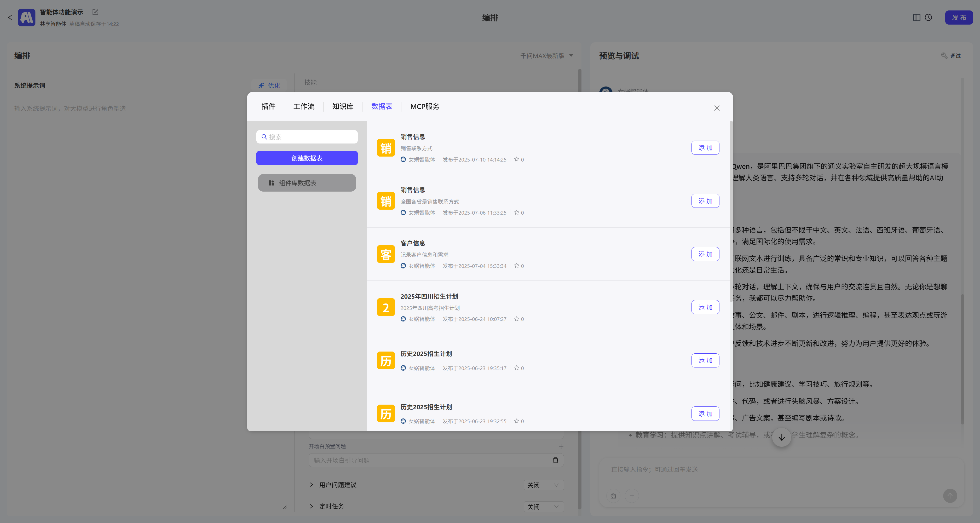Open the layout panel toggle icon
Screen dimensions: 980x523
coord(916,18)
